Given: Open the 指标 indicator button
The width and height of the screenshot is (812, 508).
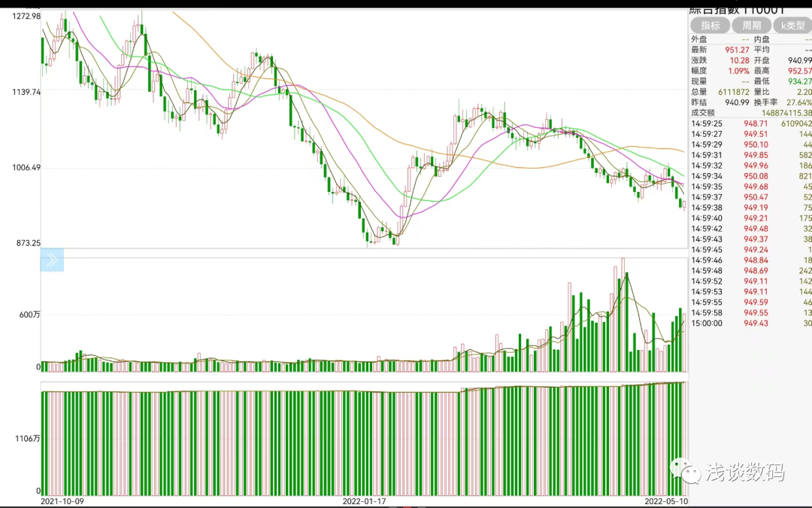Looking at the screenshot, I should [x=710, y=26].
